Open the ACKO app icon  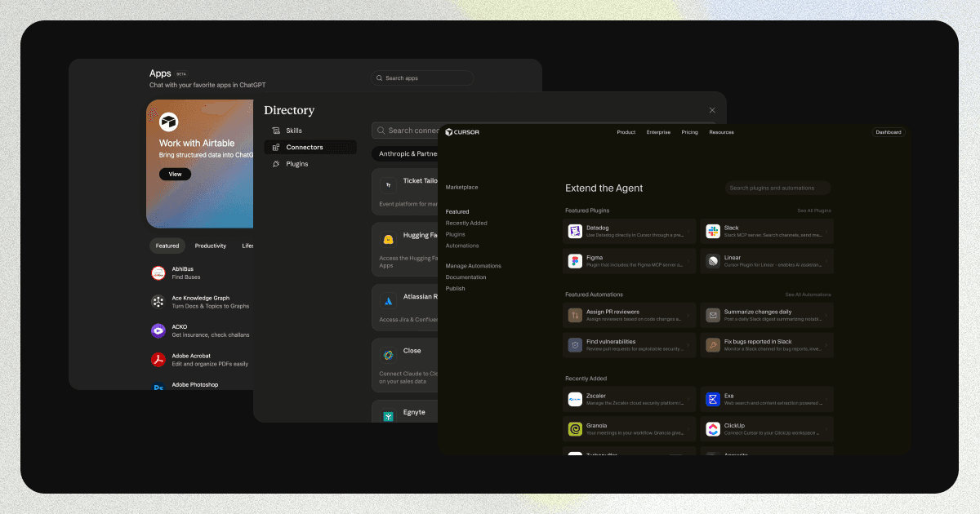158,330
